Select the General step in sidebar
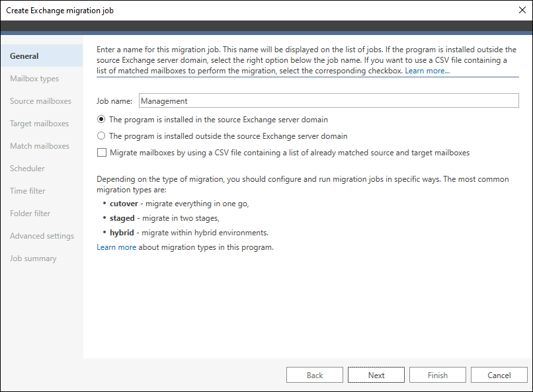This screenshot has height=392, width=533. [42, 56]
